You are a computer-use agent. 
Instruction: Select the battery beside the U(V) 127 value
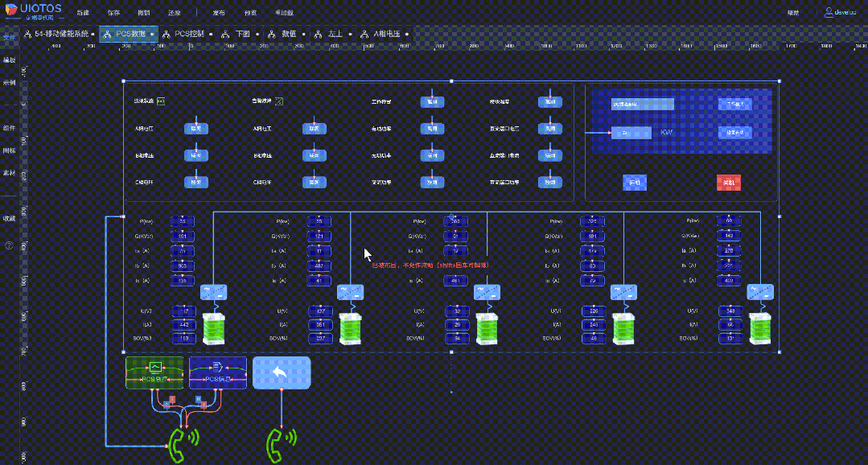[x=351, y=328]
